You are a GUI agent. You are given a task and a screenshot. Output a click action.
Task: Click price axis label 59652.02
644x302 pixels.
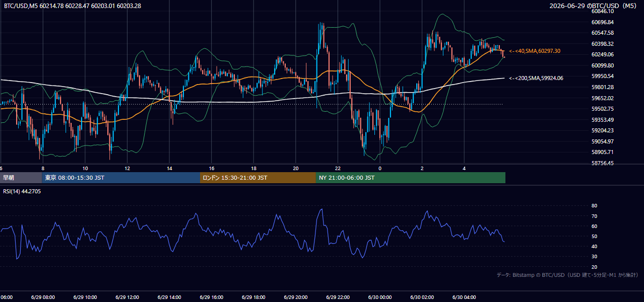[x=603, y=98]
